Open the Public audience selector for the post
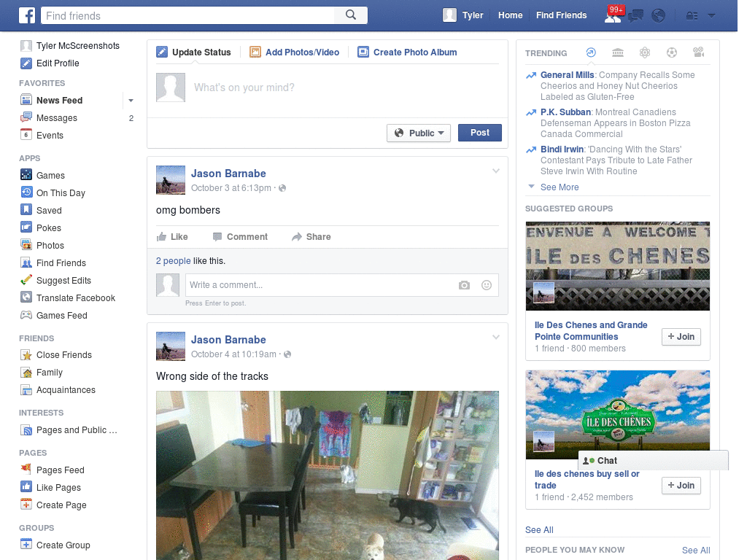 pyautogui.click(x=418, y=133)
